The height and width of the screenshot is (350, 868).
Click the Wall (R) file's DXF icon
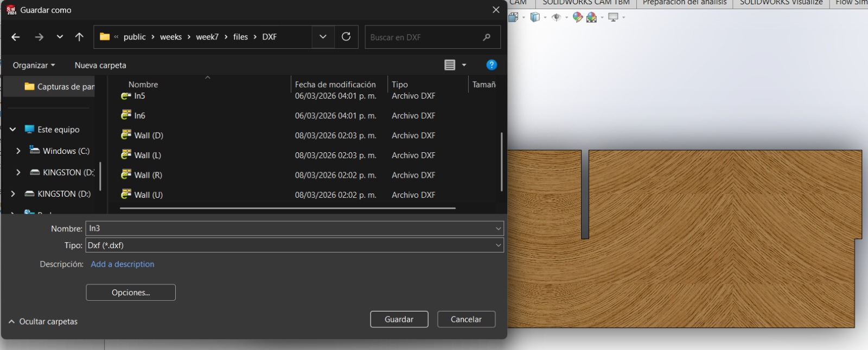(126, 174)
